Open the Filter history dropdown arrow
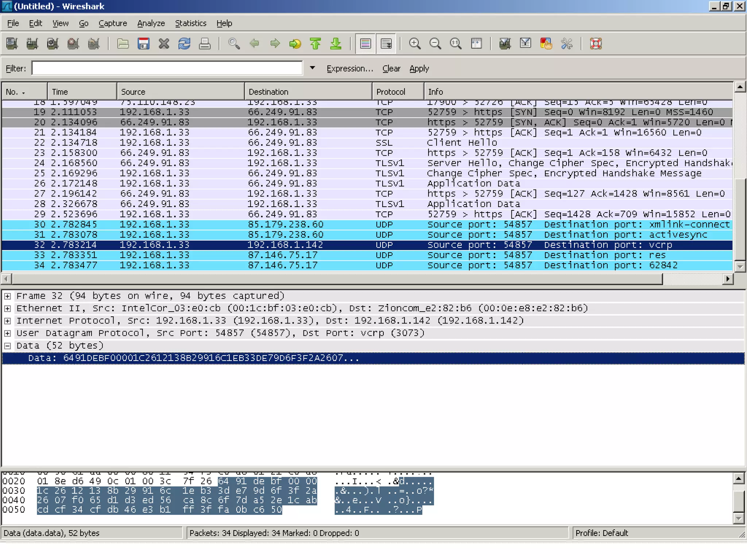This screenshot has height=560, width=747. 312,68
